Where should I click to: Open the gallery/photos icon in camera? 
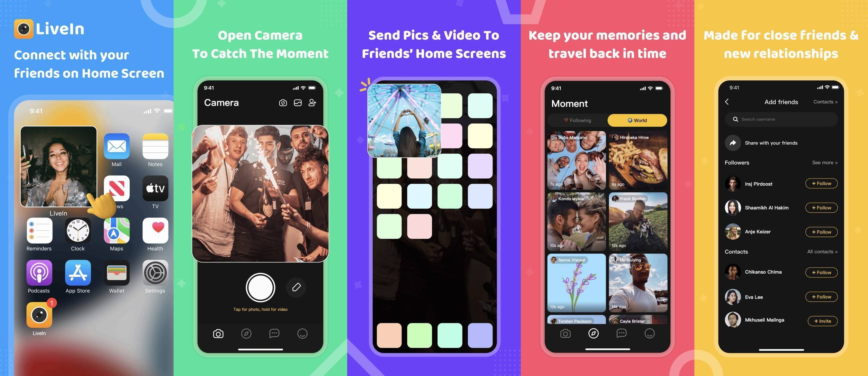[x=297, y=103]
